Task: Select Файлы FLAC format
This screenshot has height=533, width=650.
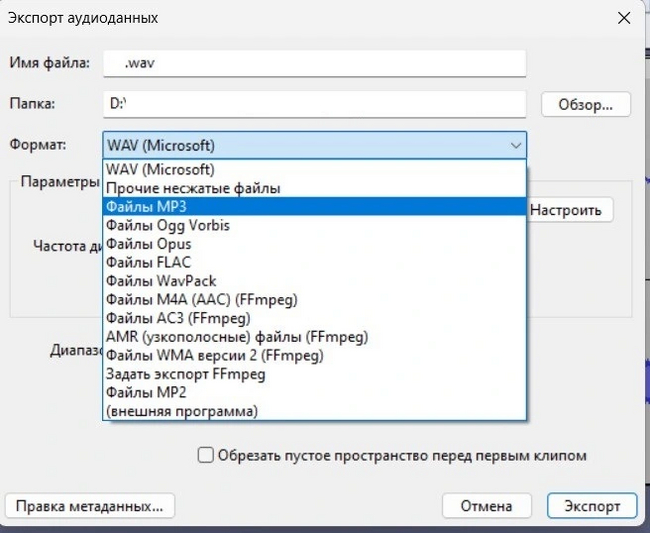Action: (148, 262)
